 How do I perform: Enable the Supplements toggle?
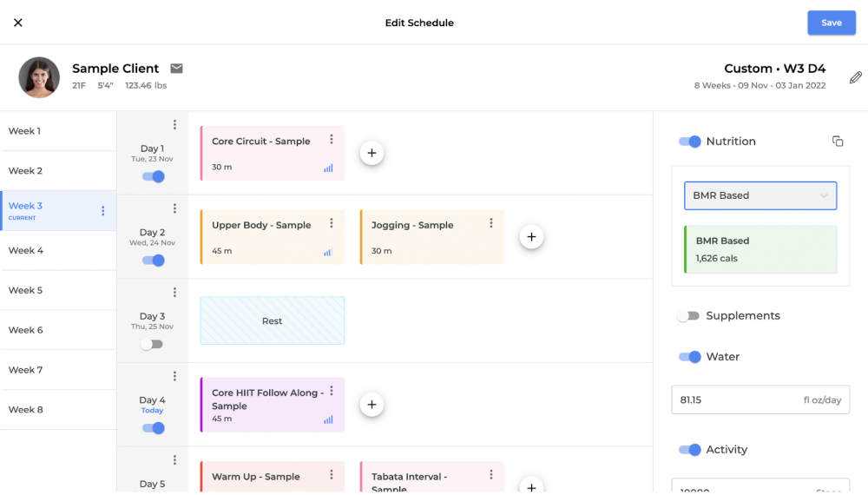click(x=689, y=316)
